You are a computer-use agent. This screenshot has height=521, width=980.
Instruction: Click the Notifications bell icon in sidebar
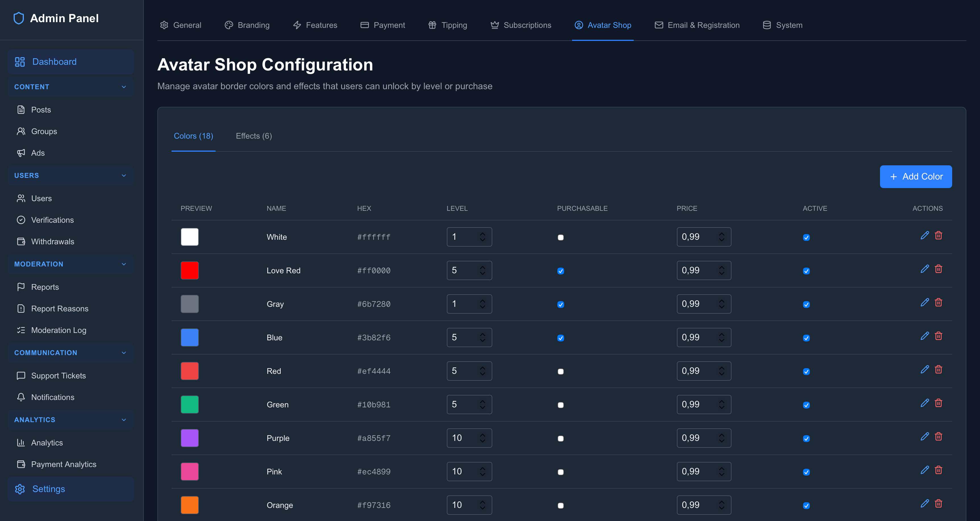coord(21,397)
